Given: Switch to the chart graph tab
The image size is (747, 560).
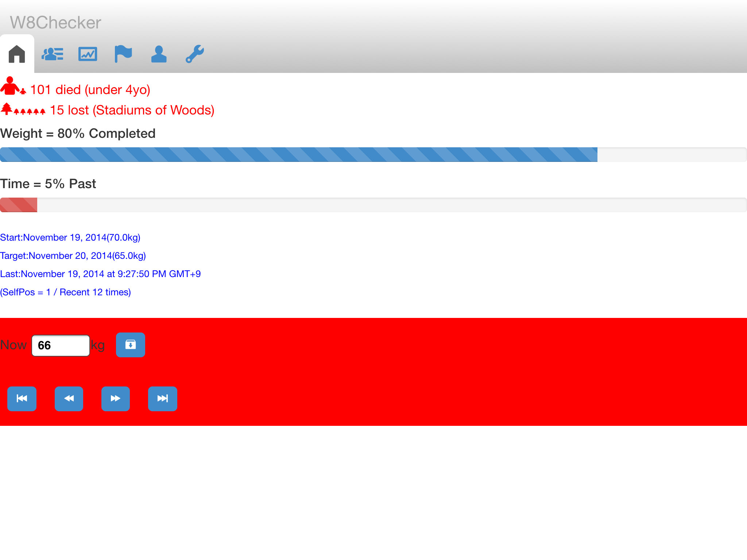Looking at the screenshot, I should 88,54.
